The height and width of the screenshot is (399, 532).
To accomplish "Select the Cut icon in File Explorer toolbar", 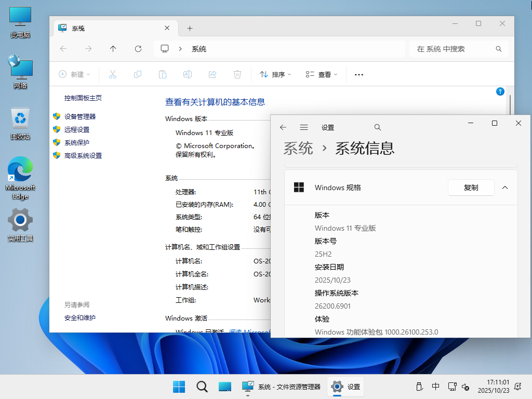I will point(113,74).
